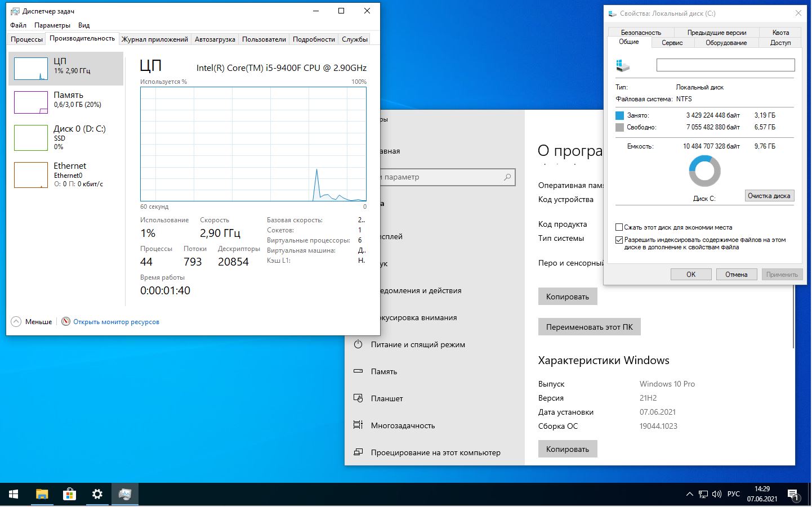Switch to the Подробности tab
Image resolution: width=812 pixels, height=507 pixels.
pos(314,39)
